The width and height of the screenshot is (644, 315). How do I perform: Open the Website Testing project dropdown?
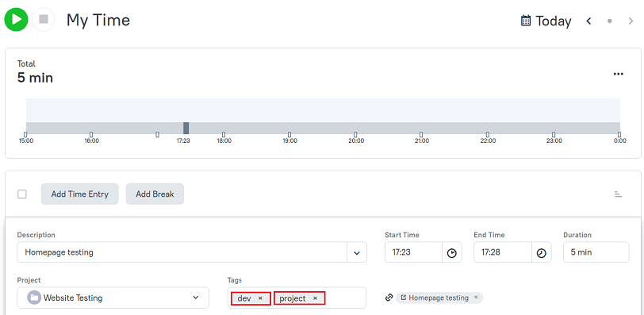pyautogui.click(x=113, y=298)
